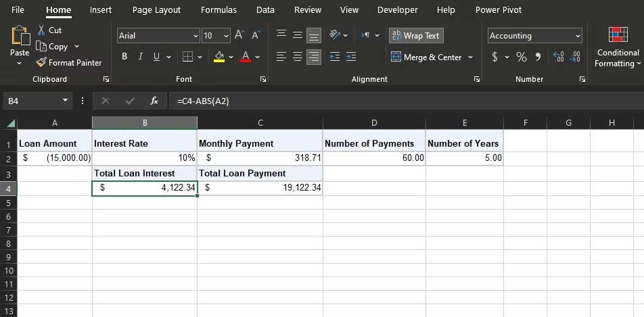Toggle Italic formatting

141,57
